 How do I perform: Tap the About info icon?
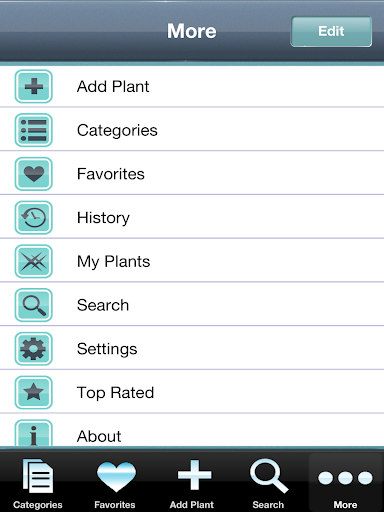point(34,433)
